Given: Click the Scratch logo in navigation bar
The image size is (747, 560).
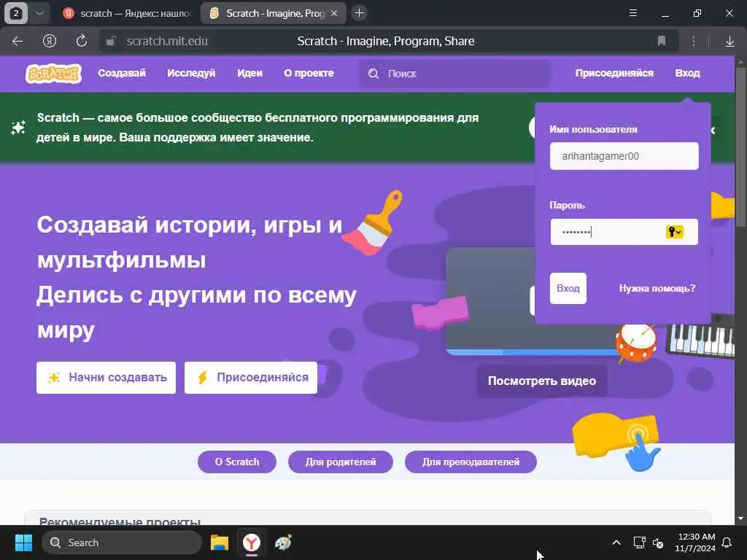Looking at the screenshot, I should [x=53, y=74].
